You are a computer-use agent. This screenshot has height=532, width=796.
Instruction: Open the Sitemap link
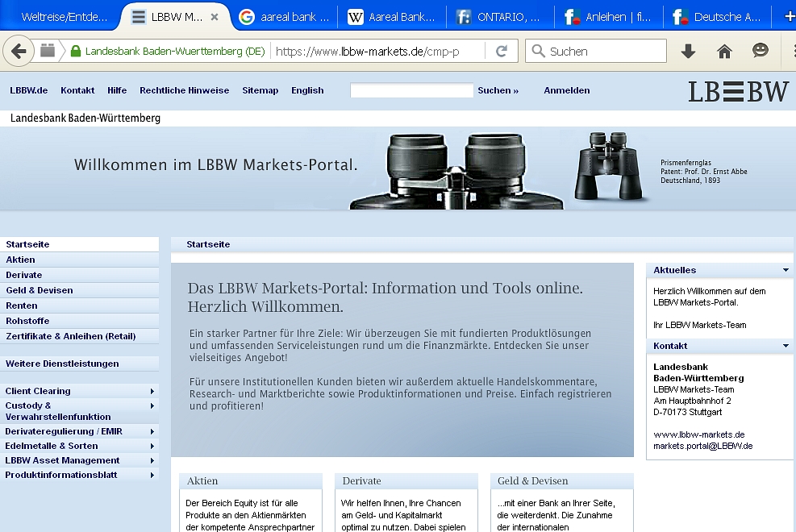(260, 90)
